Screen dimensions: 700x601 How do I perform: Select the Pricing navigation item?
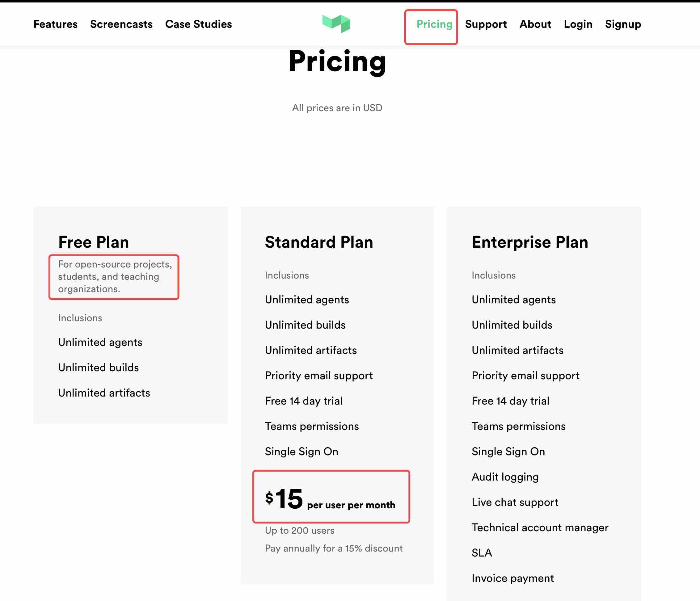(434, 24)
